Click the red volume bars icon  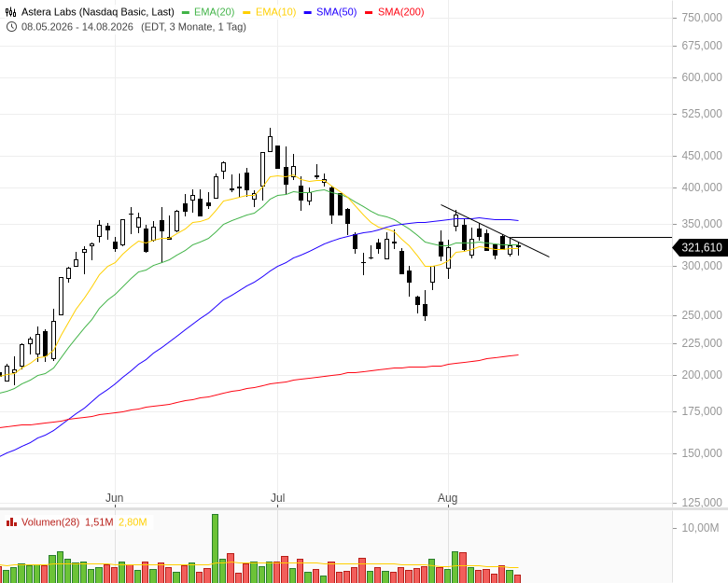(x=11, y=522)
